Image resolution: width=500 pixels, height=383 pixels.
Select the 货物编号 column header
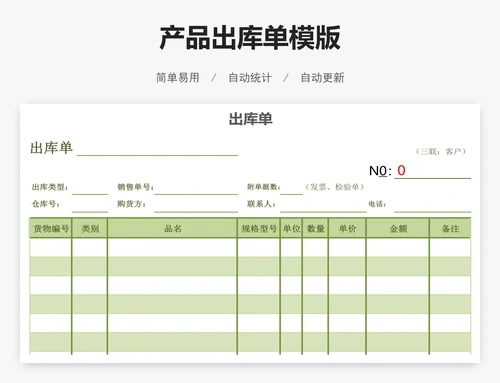pyautogui.click(x=51, y=228)
